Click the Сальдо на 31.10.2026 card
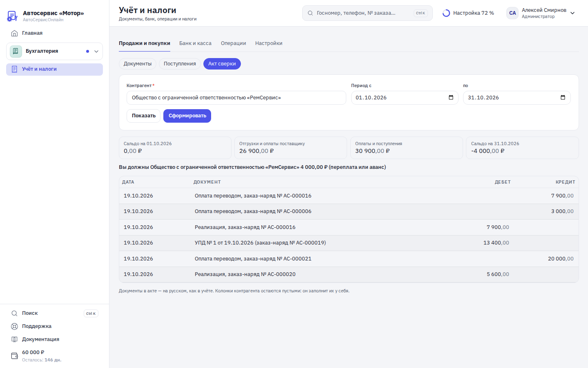The width and height of the screenshot is (588, 368). point(522,148)
